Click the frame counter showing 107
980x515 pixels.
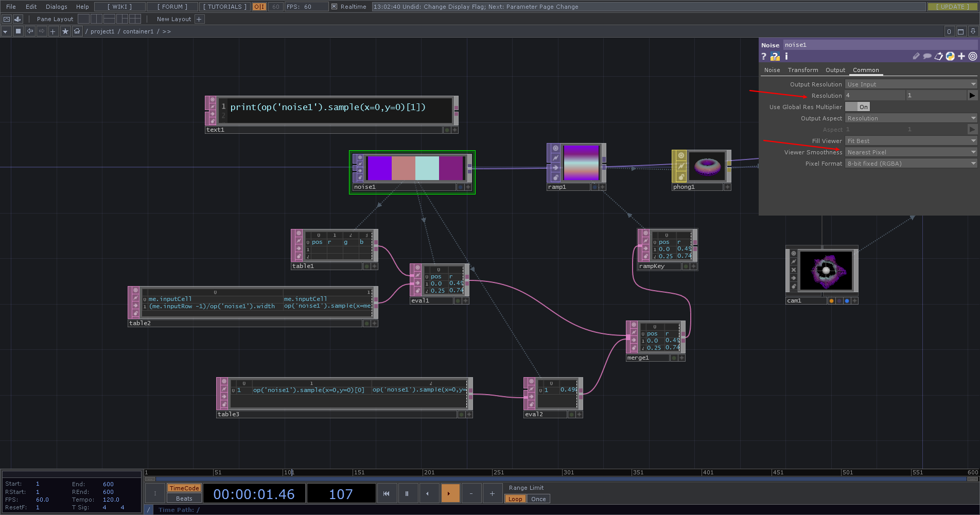coord(341,493)
